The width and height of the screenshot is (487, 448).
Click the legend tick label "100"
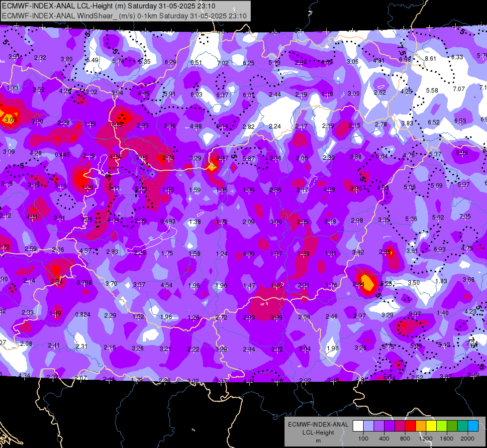click(363, 439)
